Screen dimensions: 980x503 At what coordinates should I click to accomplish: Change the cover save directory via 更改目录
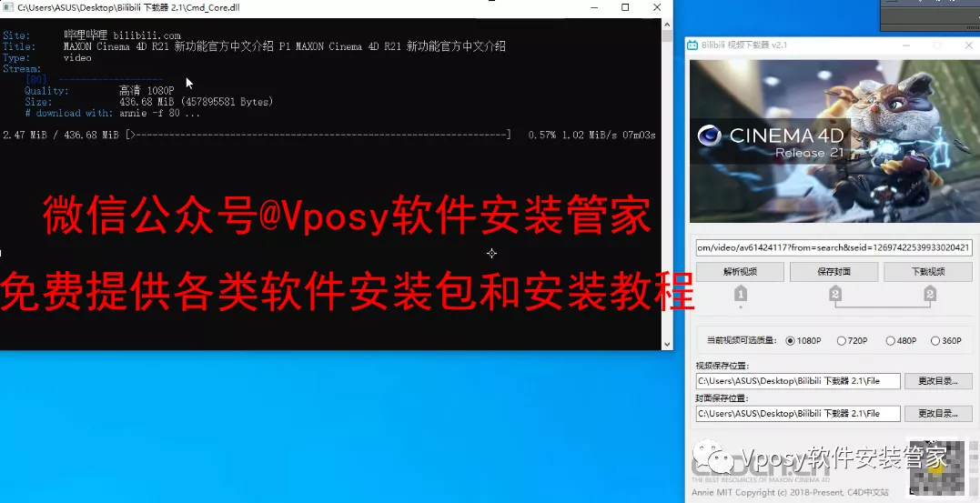pyautogui.click(x=937, y=413)
